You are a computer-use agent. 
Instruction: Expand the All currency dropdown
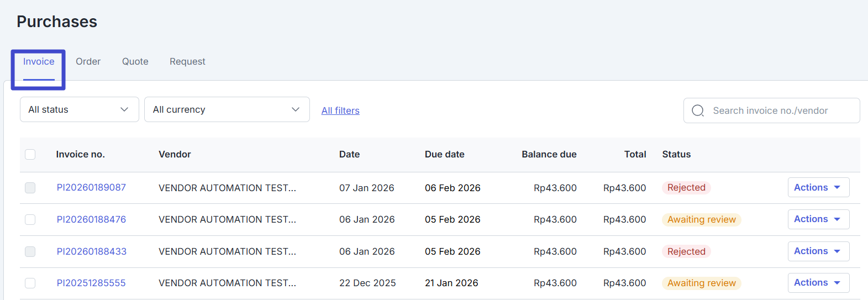(x=227, y=109)
